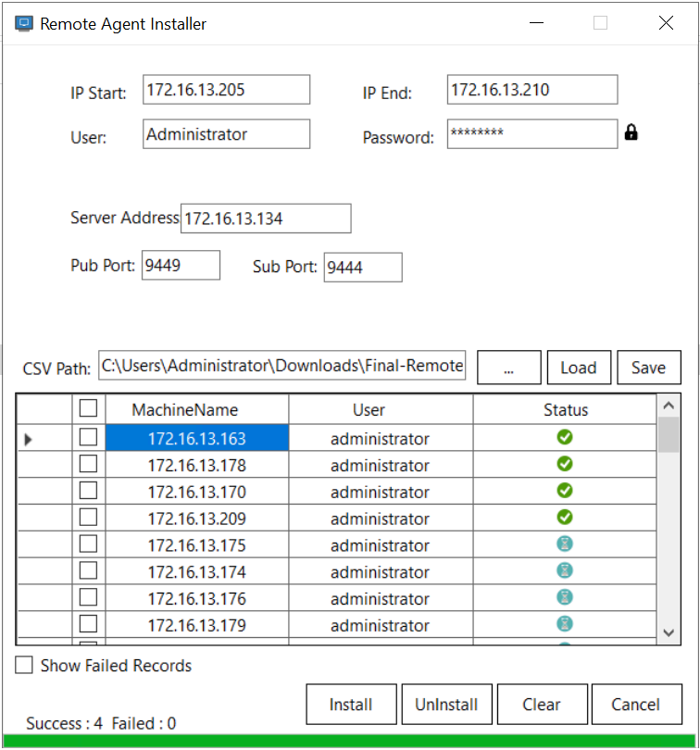Click success status icon for 172.16.13.170
Screen dimensions: 700x750
tap(565, 491)
